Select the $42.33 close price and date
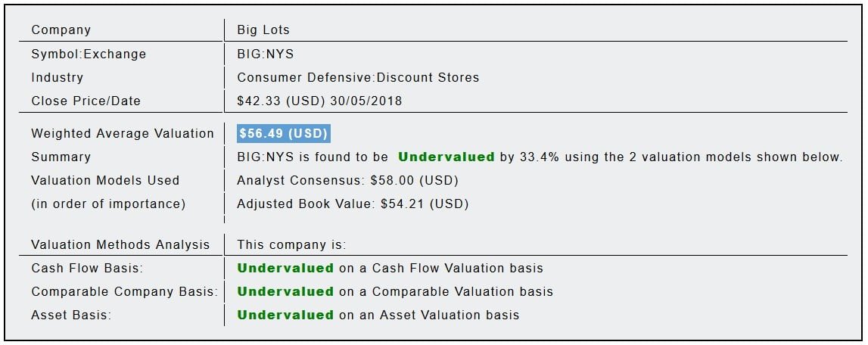Image resolution: width=868 pixels, height=345 pixels. point(319,101)
